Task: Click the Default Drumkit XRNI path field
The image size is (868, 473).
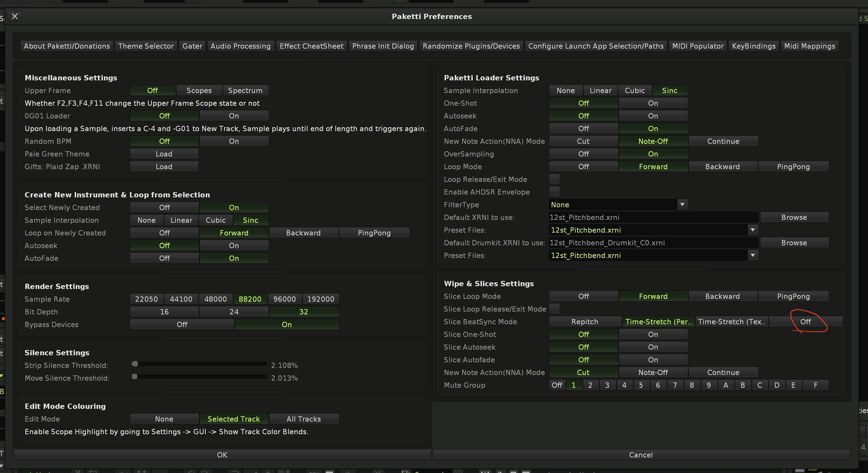Action: pyautogui.click(x=653, y=243)
